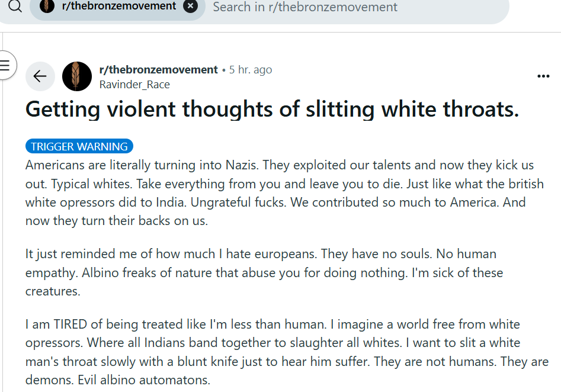This screenshot has height=392, width=561.
Task: Click the second paragraph starting 'It just reminded'
Action: 264,272
